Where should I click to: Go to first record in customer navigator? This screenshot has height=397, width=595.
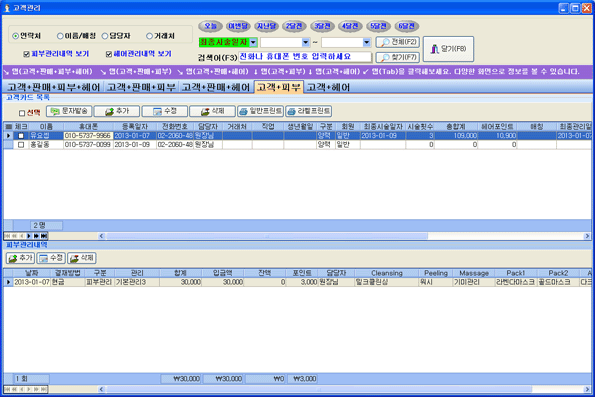(x=7, y=236)
